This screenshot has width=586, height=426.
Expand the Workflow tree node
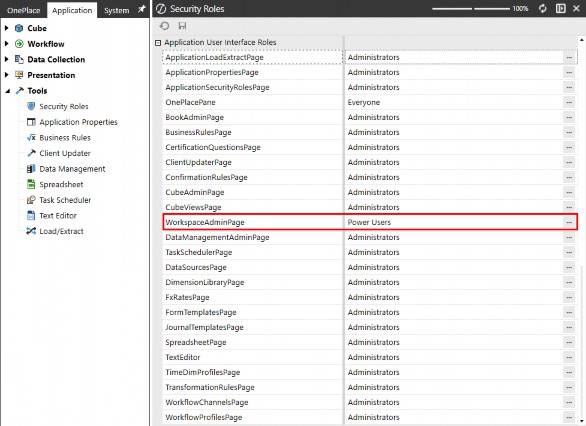click(6, 44)
